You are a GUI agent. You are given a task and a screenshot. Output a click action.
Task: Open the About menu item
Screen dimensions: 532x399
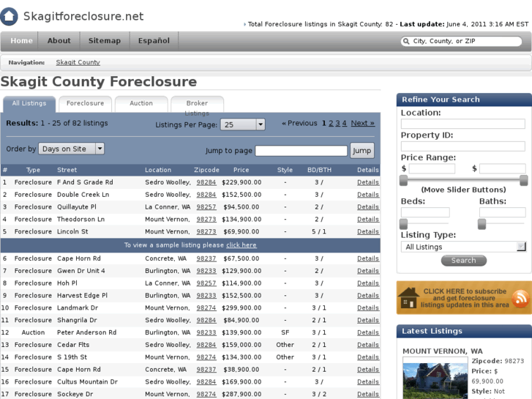tap(59, 41)
